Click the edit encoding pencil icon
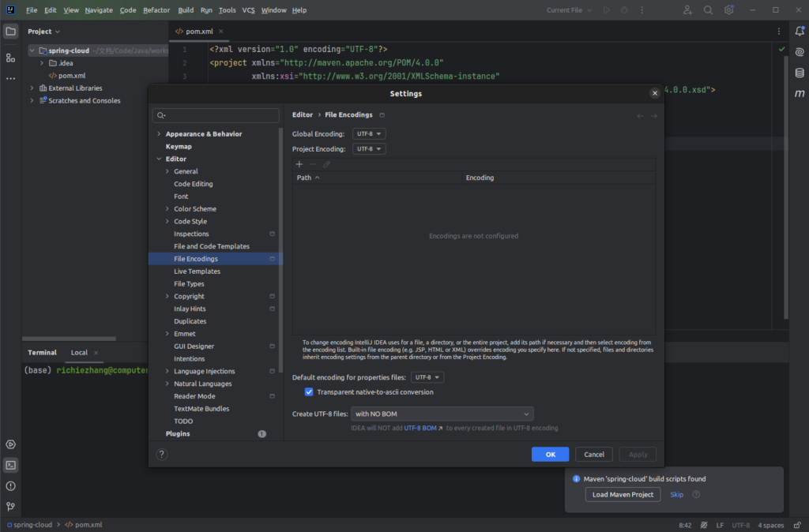Viewport: 809px width, 532px height. 326,164
